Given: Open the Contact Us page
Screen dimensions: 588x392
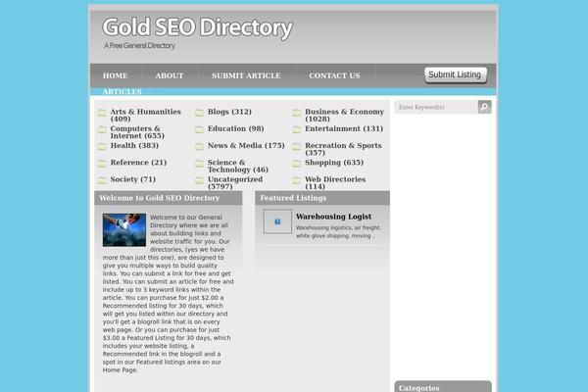Looking at the screenshot, I should click(x=334, y=75).
